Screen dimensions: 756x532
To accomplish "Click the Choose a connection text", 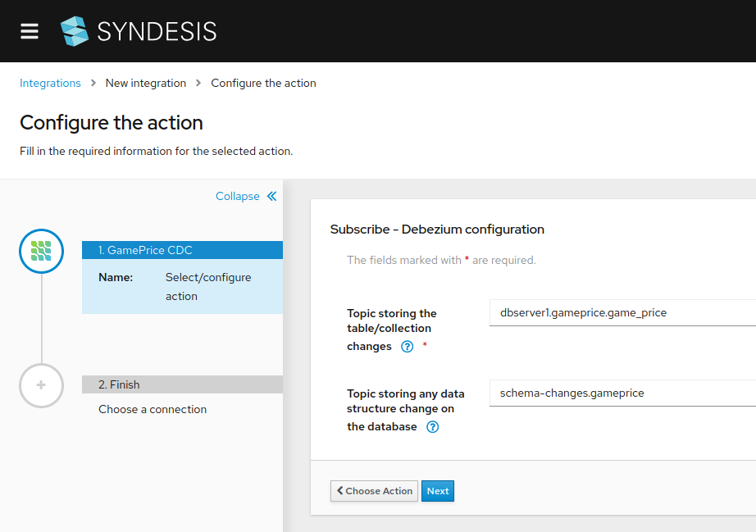I will 153,409.
